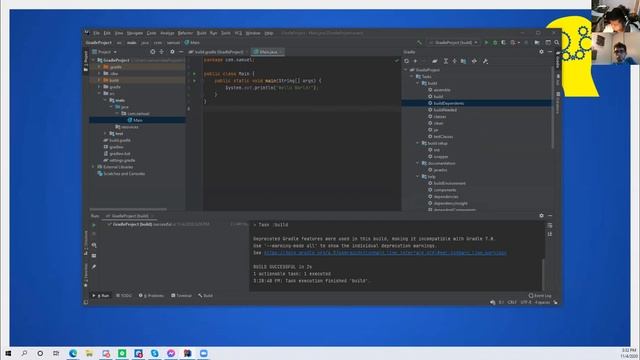The height and width of the screenshot is (360, 640).
Task: Click the run gutter arrow beside main method
Action: tap(194, 81)
